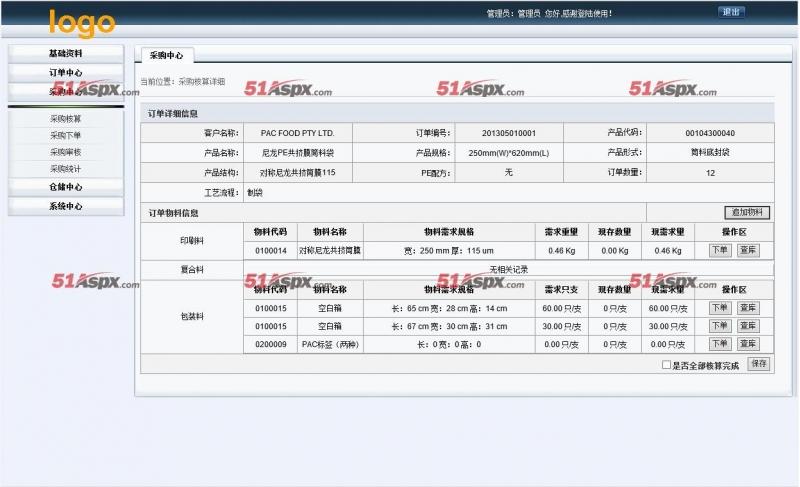Image resolution: width=800 pixels, height=487 pixels.
Task: Click spec 宽：250 mm 厚：115 um
Action: coord(449,250)
